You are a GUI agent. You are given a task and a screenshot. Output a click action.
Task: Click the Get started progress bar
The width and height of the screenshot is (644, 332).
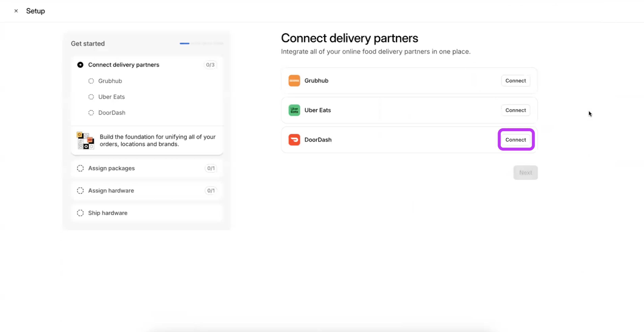pyautogui.click(x=201, y=43)
